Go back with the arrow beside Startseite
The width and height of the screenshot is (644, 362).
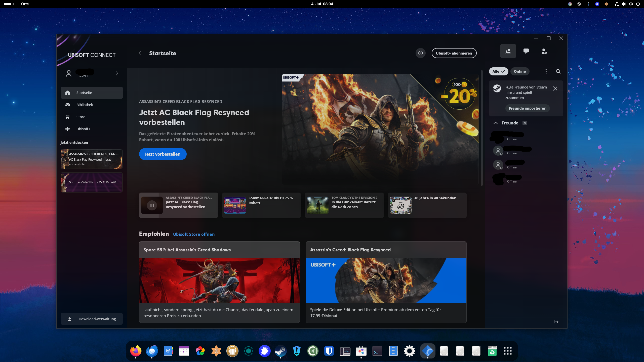(140, 53)
